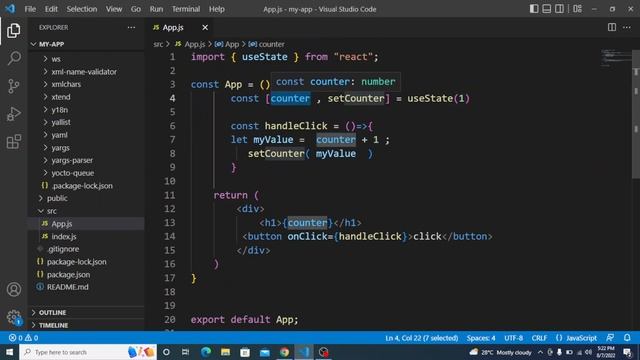Collapse the MY-APP folder section

(x=87, y=44)
